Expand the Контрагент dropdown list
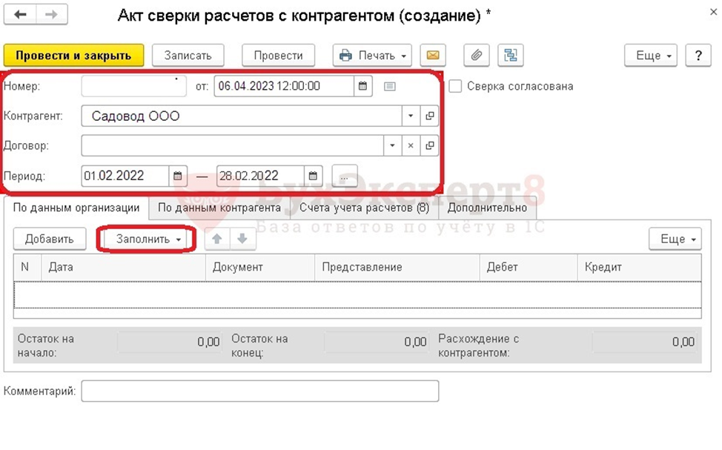This screenshot has width=722, height=450. (411, 116)
